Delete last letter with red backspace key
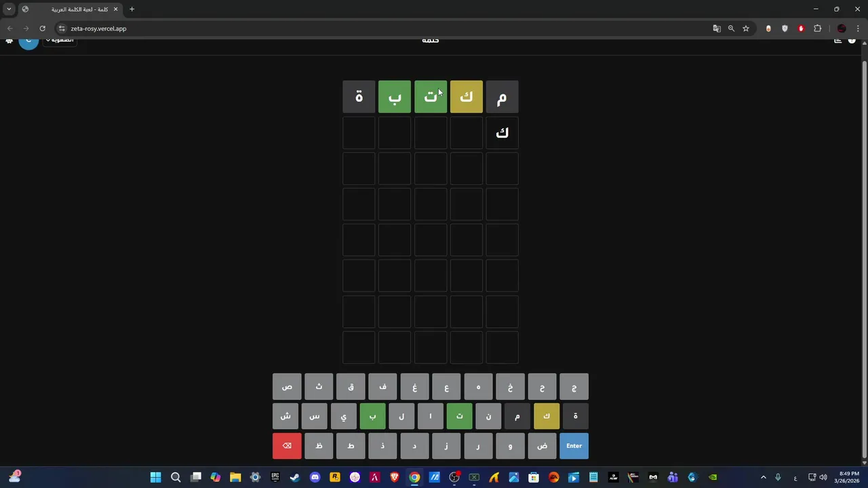This screenshot has height=488, width=868. click(x=287, y=446)
